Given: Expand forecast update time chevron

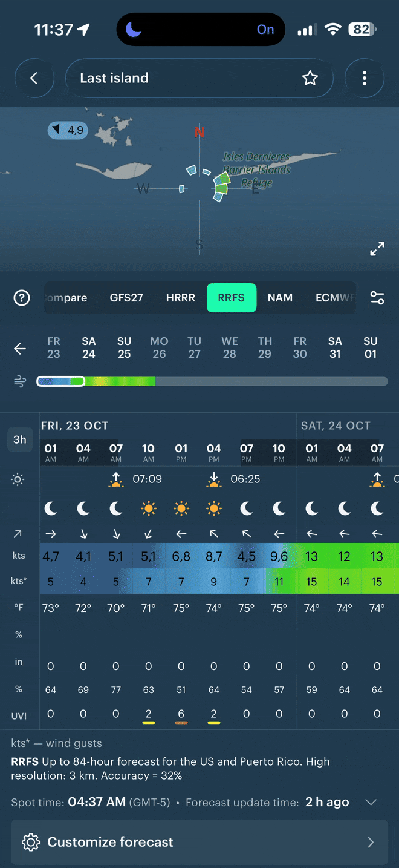Looking at the screenshot, I should [x=371, y=803].
